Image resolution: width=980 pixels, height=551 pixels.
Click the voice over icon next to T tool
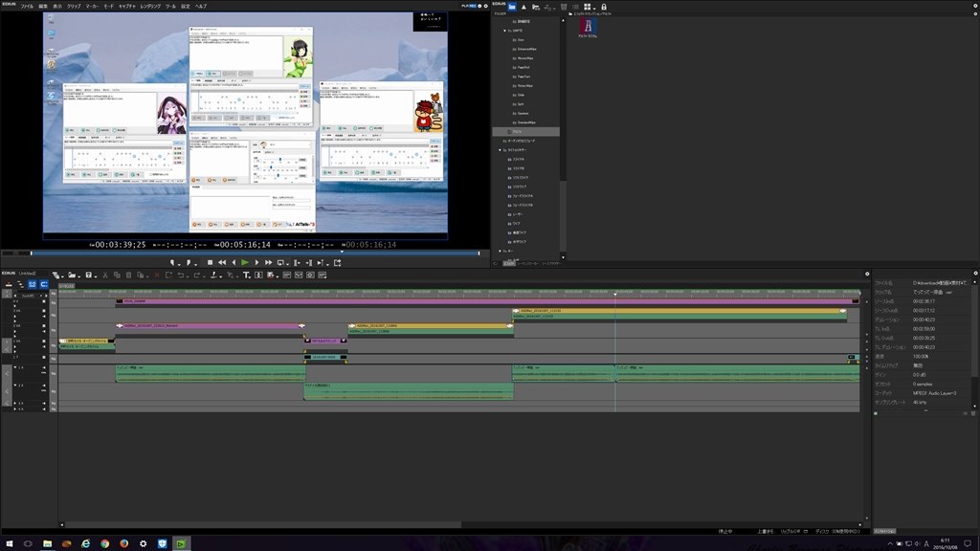pyautogui.click(x=258, y=275)
